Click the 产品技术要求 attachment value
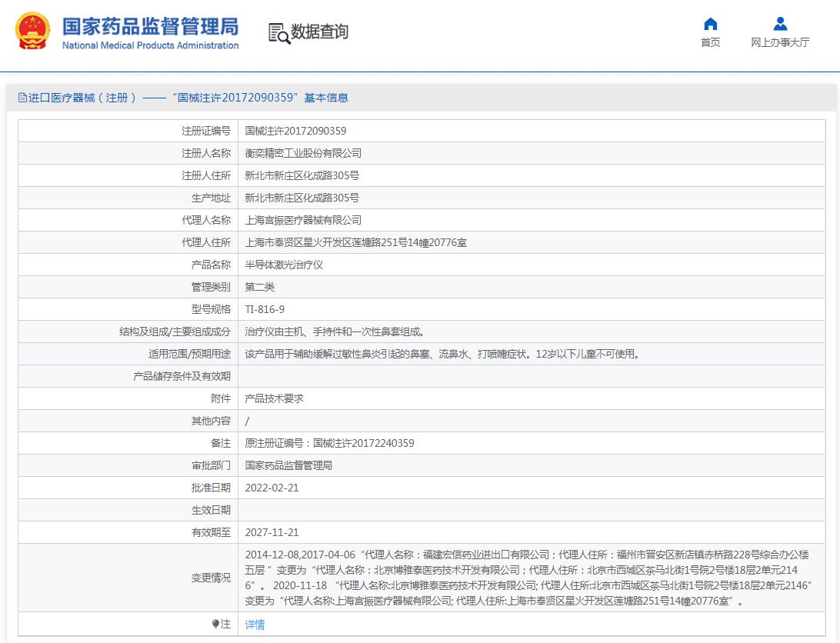This screenshot has width=840, height=643. point(275,398)
